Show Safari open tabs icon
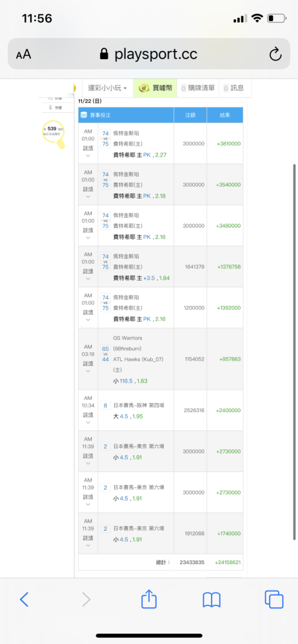This screenshot has height=644, width=298. click(x=274, y=600)
